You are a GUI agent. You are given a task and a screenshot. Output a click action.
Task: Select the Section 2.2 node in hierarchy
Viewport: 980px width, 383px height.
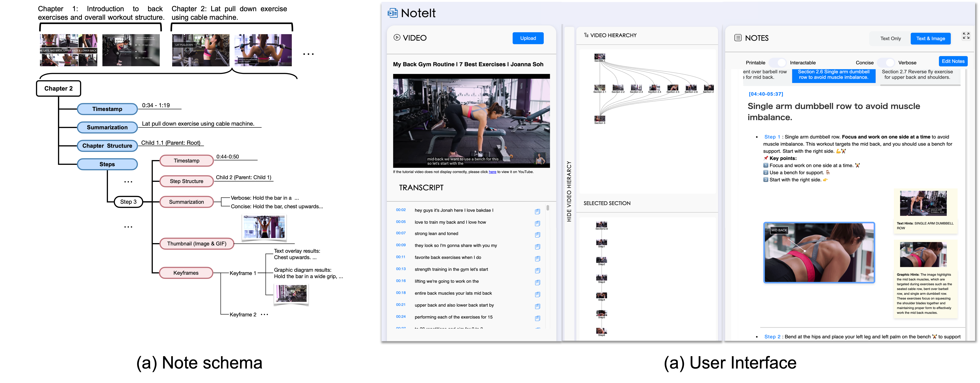click(618, 89)
